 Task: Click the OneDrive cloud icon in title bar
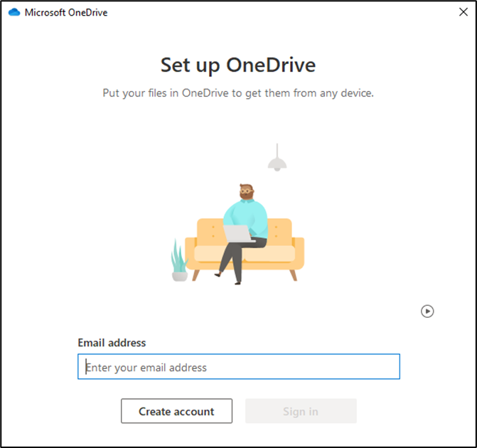point(14,12)
